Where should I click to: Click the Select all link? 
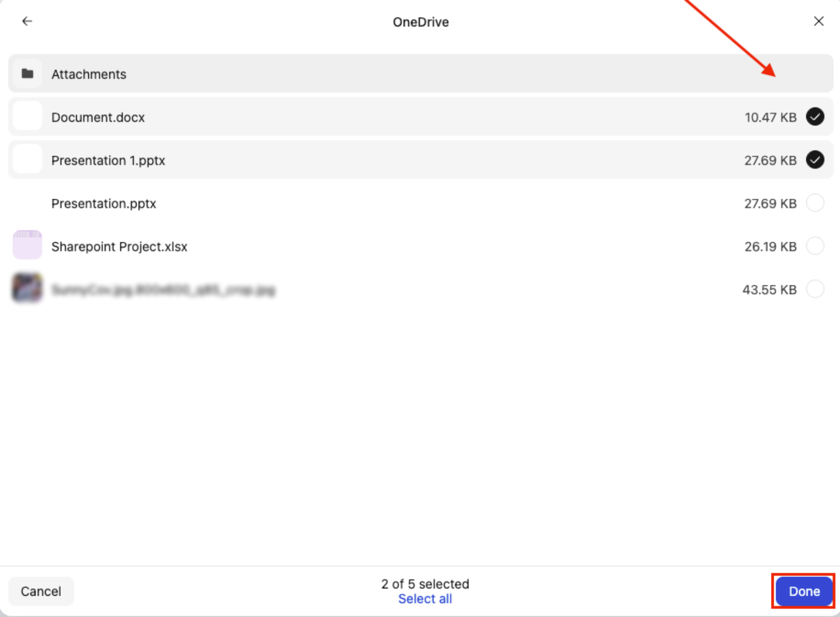[x=425, y=599]
